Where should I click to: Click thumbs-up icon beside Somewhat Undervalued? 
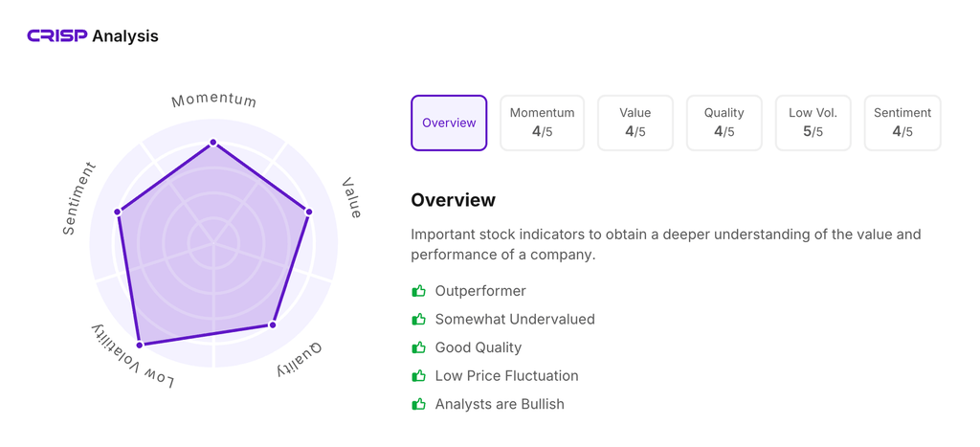click(418, 319)
